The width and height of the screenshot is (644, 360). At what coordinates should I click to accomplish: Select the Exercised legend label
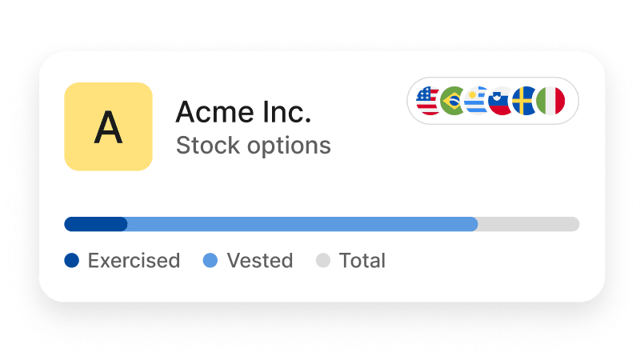click(x=134, y=260)
